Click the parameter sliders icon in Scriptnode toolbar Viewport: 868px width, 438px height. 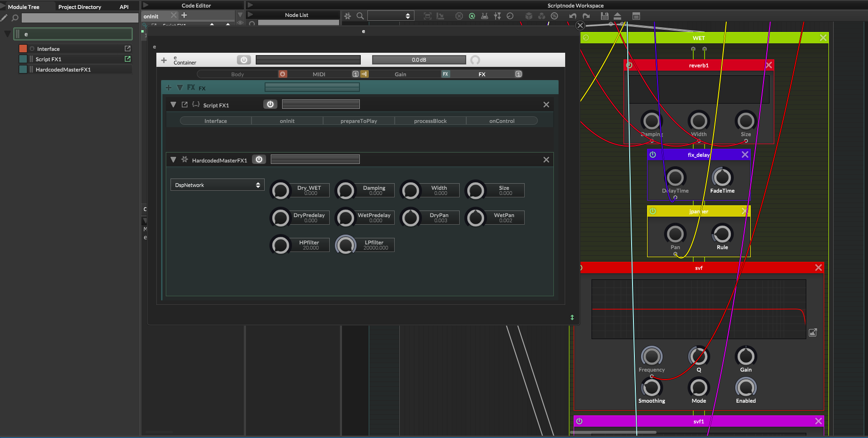497,16
